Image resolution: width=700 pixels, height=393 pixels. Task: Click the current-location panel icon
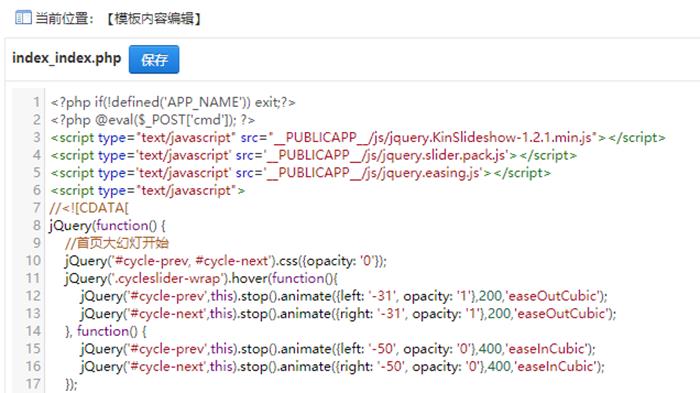[23, 18]
